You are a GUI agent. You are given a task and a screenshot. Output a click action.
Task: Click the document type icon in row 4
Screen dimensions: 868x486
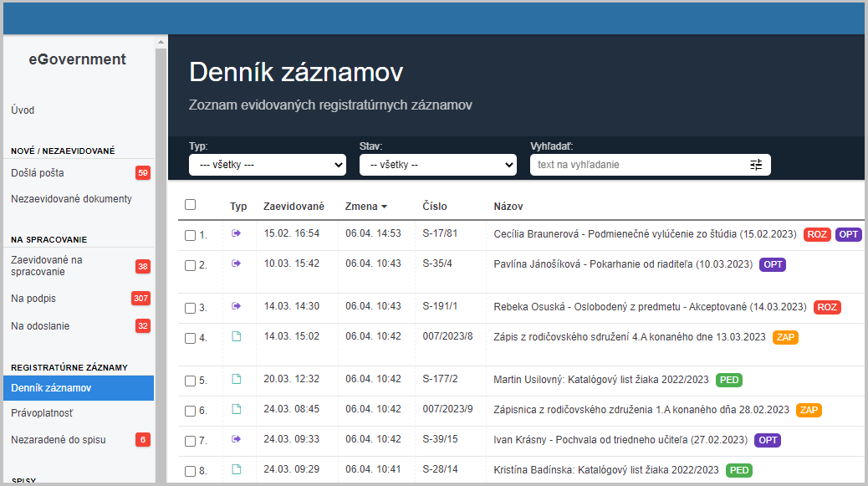pyautogui.click(x=236, y=336)
